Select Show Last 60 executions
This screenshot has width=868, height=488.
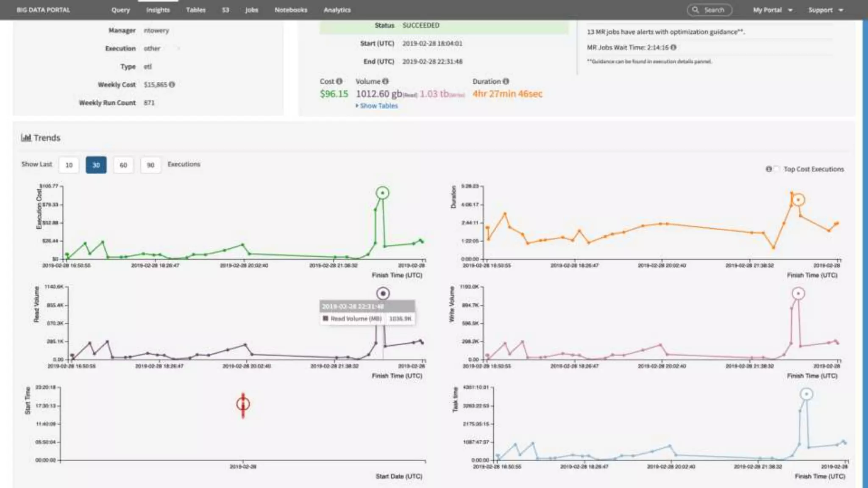click(123, 165)
